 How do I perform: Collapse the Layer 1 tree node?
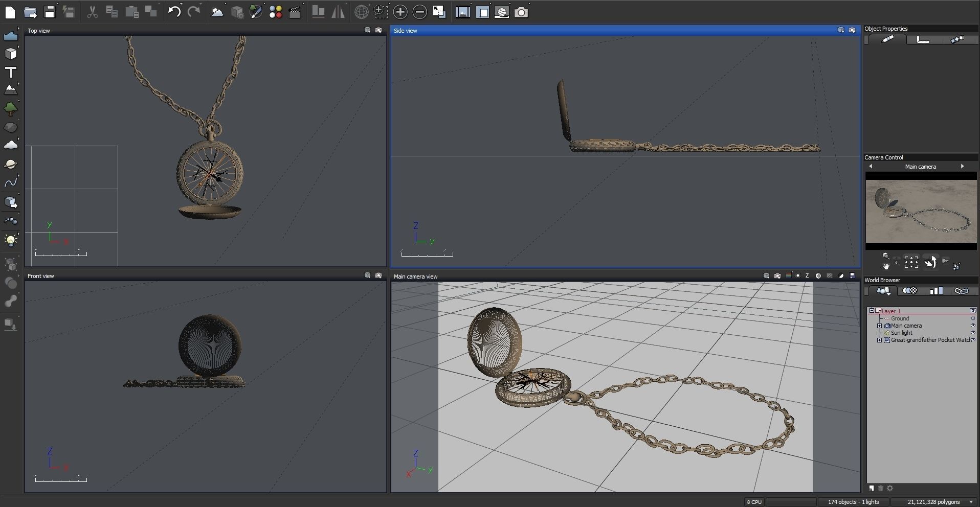coord(872,311)
